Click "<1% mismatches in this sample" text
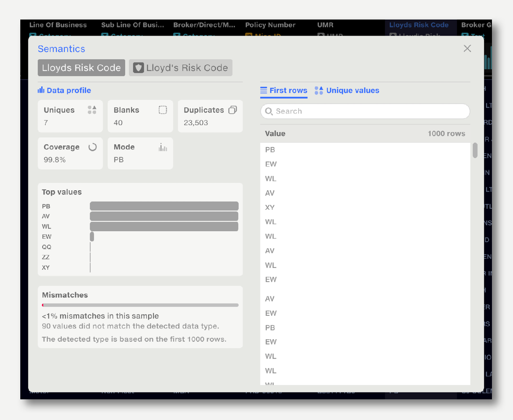This screenshot has height=420, width=513. [x=100, y=316]
